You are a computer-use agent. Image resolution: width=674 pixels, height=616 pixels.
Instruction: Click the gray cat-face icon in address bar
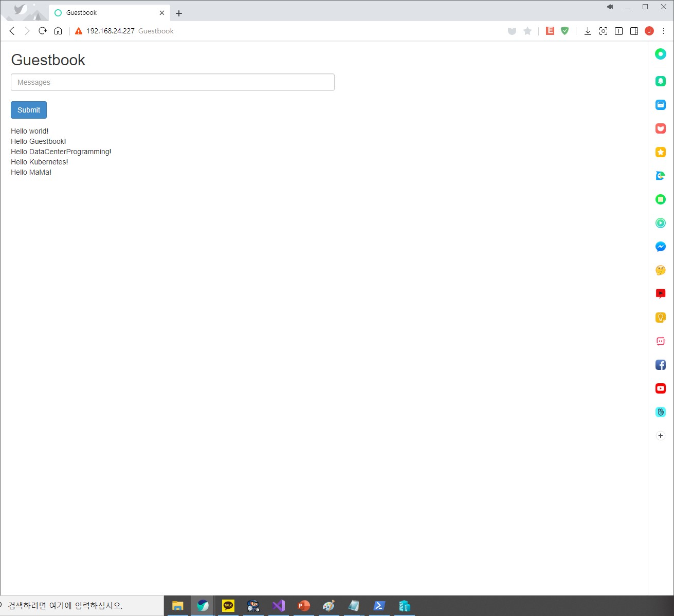[x=512, y=31]
